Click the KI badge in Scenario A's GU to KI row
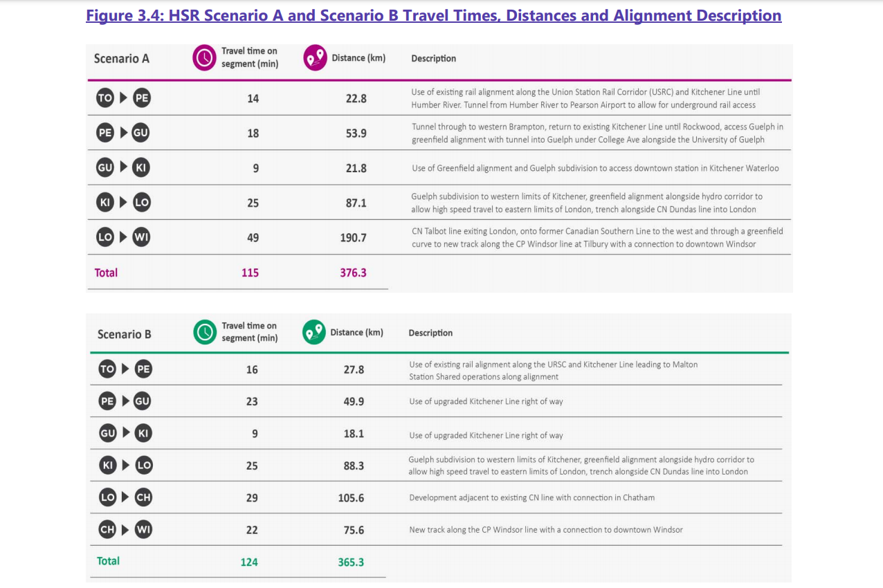883x588 pixels. tap(140, 168)
